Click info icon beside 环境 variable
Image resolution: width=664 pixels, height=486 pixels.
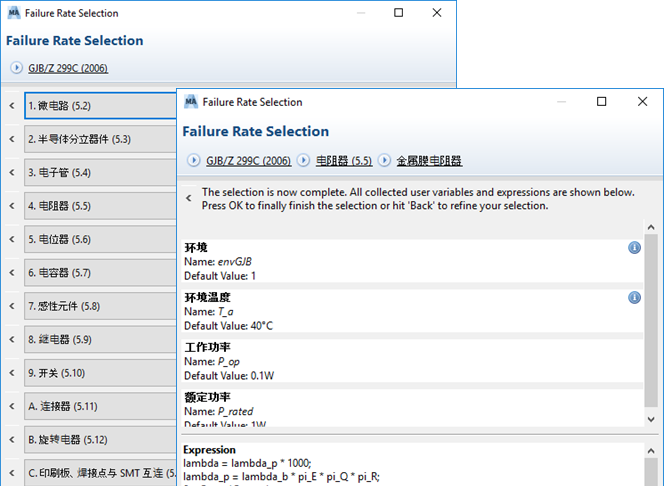tap(634, 247)
